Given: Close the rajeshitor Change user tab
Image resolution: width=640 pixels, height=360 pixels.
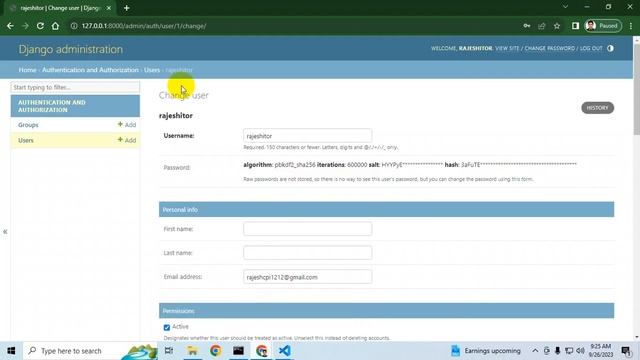Looking at the screenshot, I should click(109, 8).
